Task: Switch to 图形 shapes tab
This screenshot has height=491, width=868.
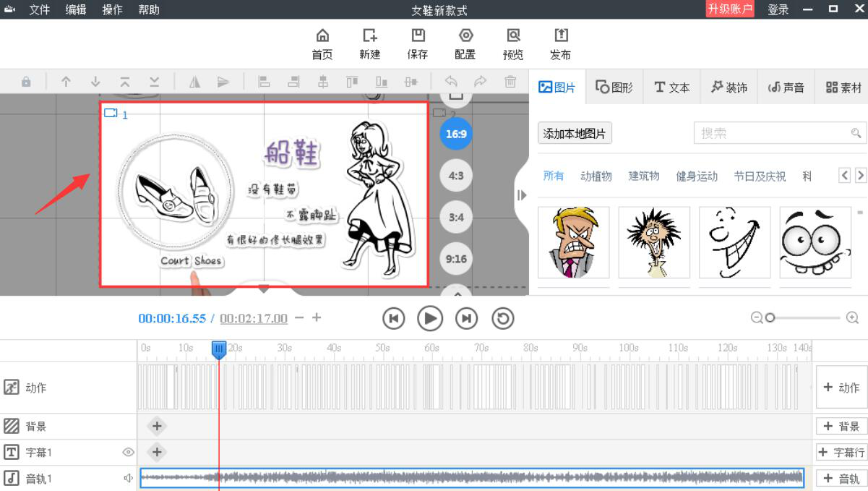Action: (614, 87)
